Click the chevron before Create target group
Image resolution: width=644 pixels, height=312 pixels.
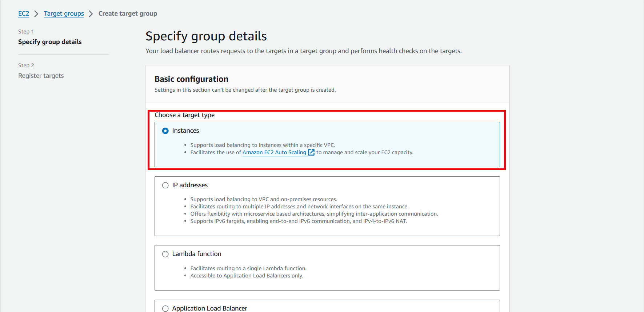tap(91, 14)
